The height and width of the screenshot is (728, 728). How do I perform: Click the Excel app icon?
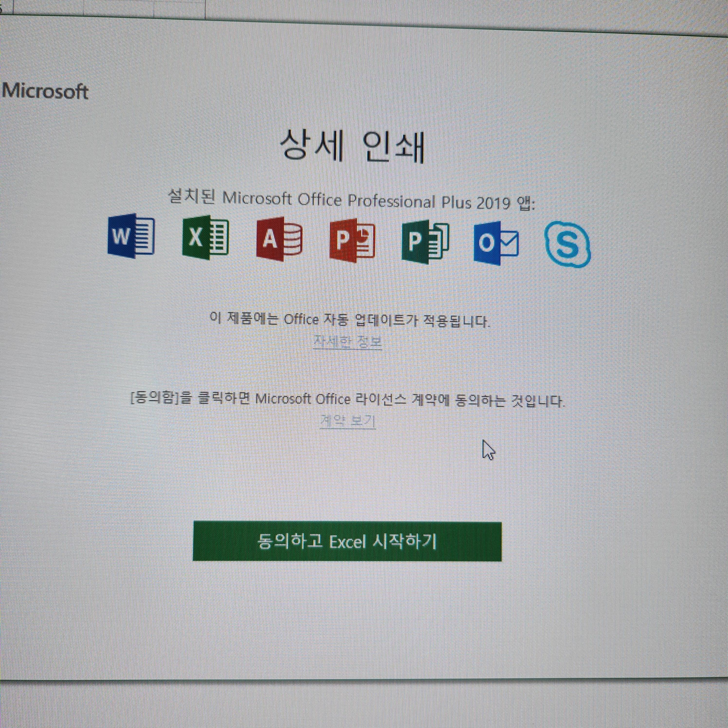pyautogui.click(x=205, y=237)
